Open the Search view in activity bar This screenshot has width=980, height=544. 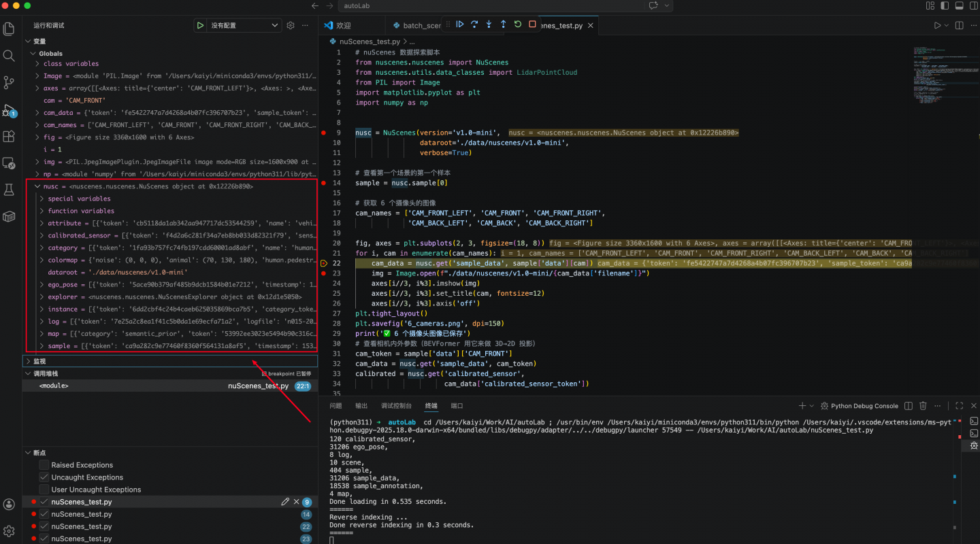[x=9, y=56]
